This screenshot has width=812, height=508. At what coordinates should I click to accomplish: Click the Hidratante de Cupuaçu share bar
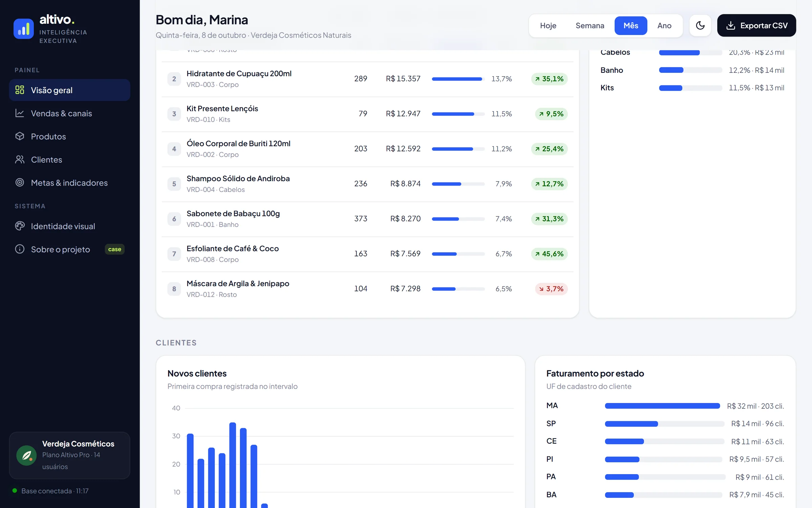coord(458,79)
